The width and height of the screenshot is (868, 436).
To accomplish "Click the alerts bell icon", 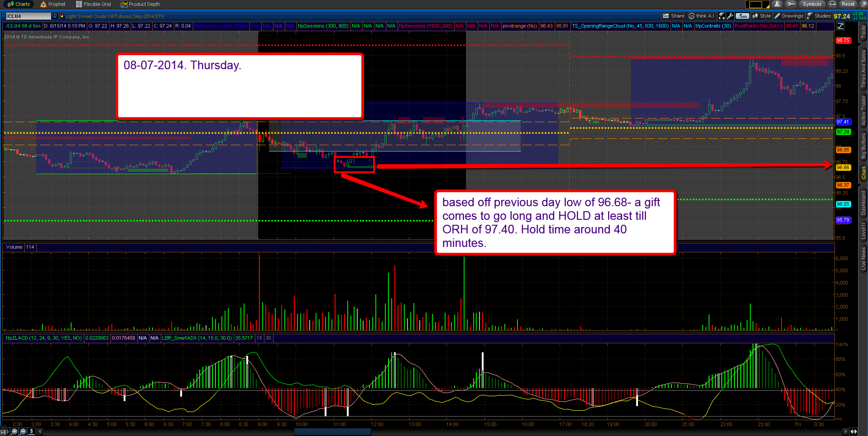I will [777, 4].
